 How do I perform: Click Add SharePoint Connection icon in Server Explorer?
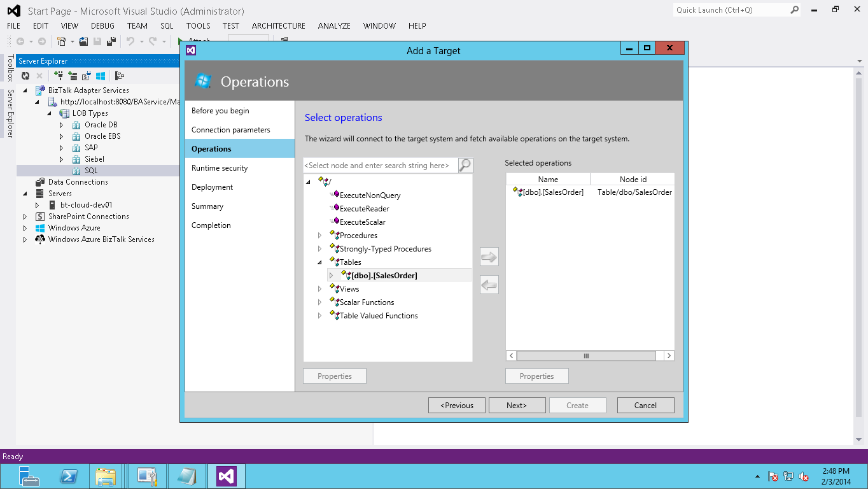click(x=86, y=76)
